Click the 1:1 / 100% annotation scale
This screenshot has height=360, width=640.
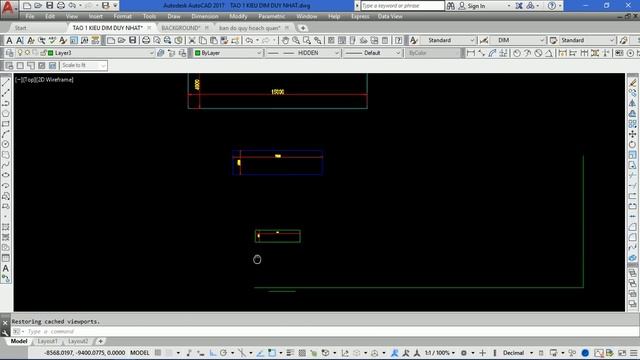pos(440,353)
